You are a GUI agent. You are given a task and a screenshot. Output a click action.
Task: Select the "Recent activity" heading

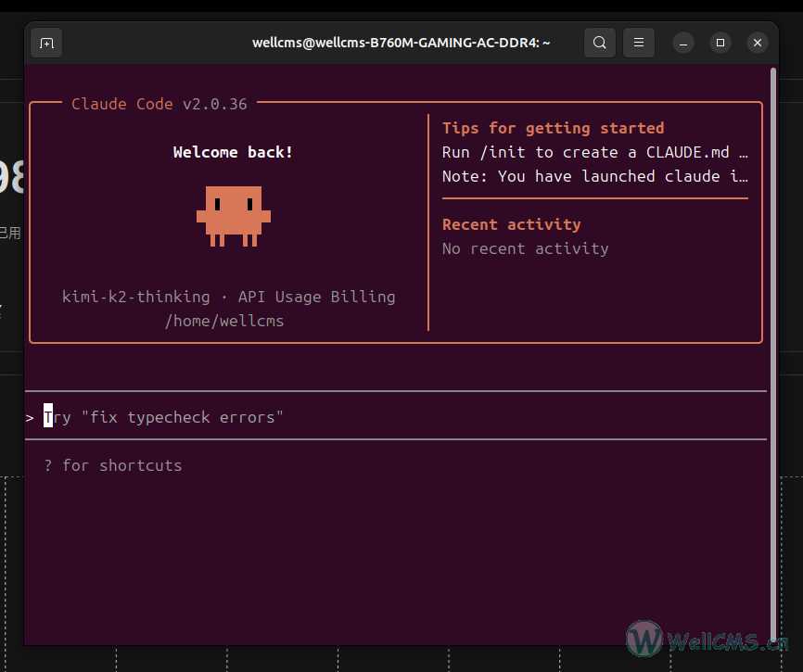[511, 224]
